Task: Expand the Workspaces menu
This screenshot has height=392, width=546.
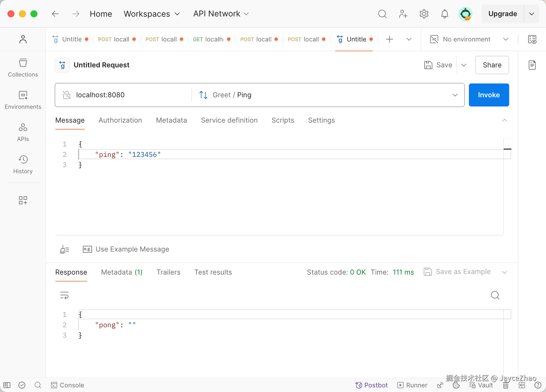Action: click(152, 14)
